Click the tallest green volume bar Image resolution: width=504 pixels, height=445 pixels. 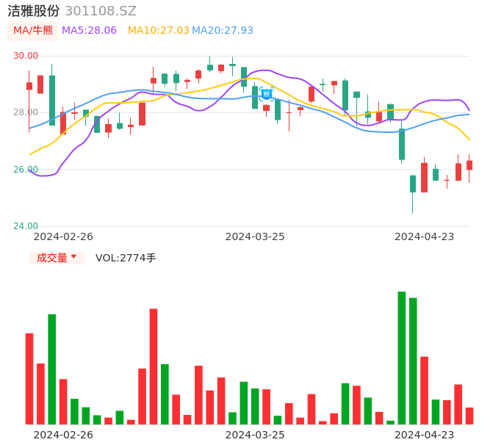402,358
